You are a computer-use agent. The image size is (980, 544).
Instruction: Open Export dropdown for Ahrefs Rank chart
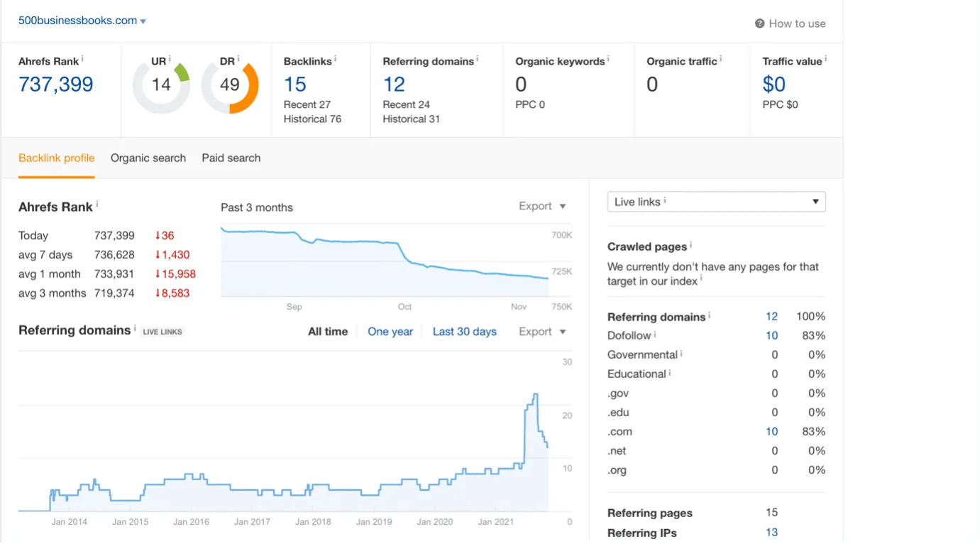pyautogui.click(x=542, y=206)
